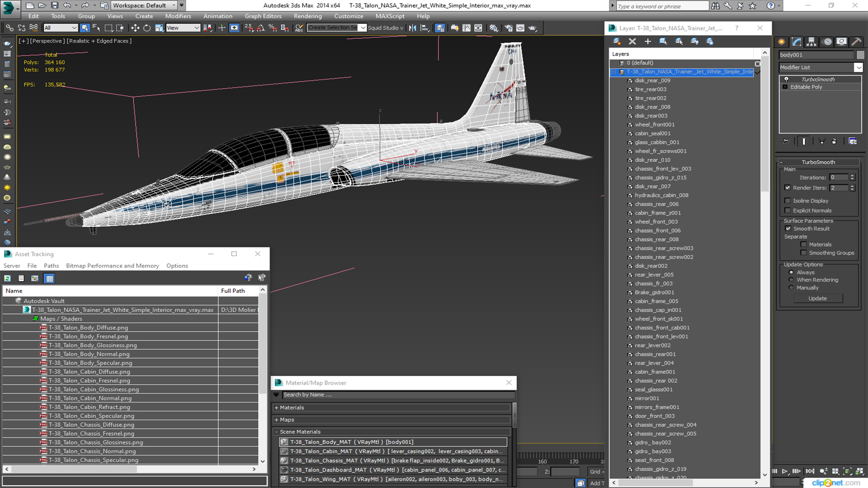
Task: Click Refresh icon in Asset Tracking
Action: 8,278
